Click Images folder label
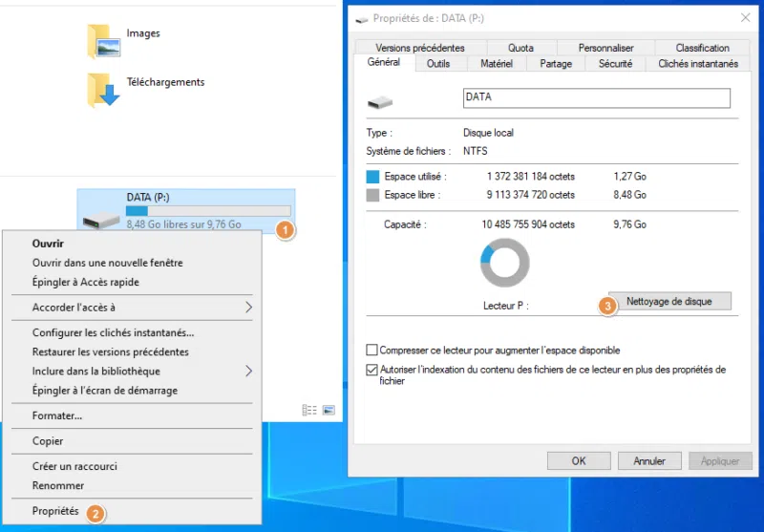764x532 pixels. click(x=143, y=33)
